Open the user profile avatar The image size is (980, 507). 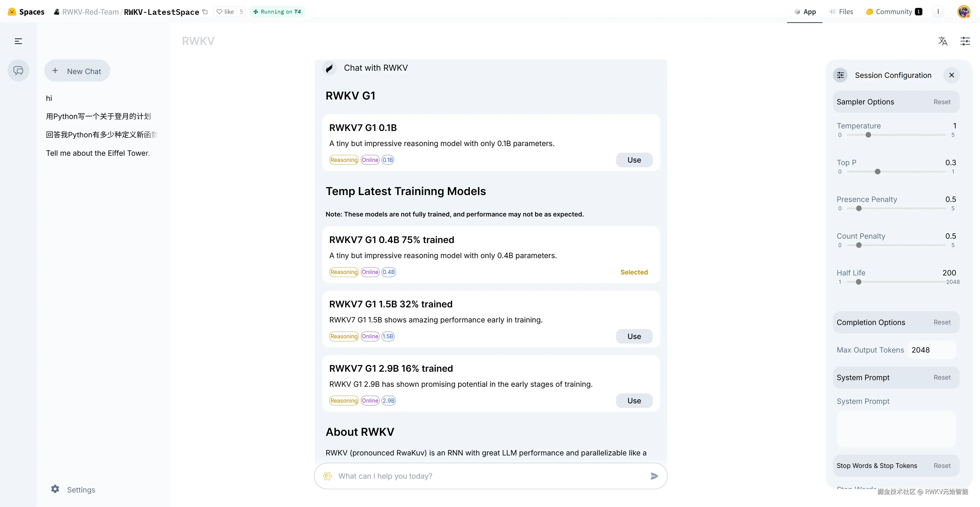(964, 11)
